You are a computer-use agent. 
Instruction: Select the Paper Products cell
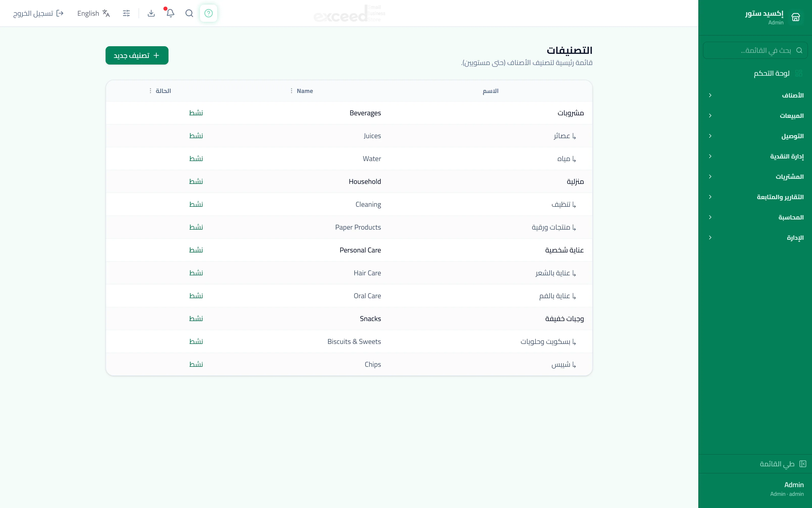[x=358, y=227]
